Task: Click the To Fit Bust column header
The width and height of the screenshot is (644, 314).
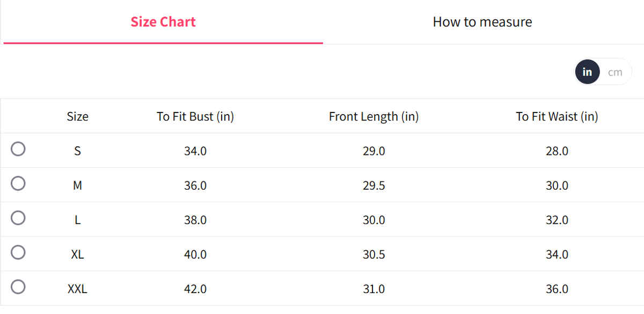Action: tap(195, 116)
